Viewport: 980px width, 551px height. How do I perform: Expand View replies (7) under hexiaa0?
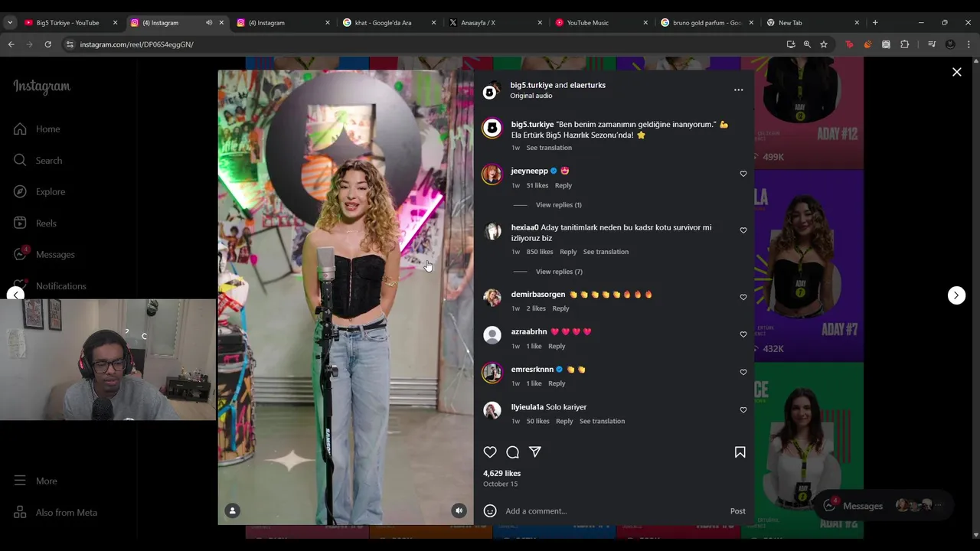pos(559,272)
